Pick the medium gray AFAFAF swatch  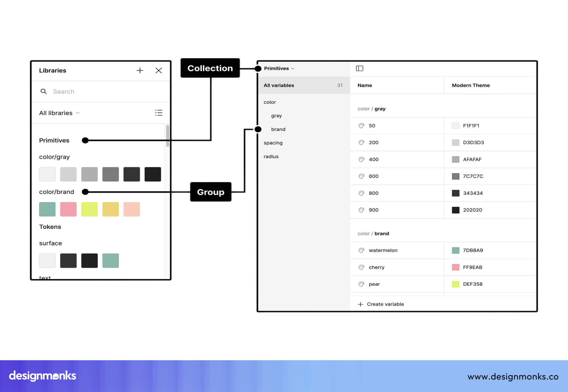pyautogui.click(x=89, y=174)
